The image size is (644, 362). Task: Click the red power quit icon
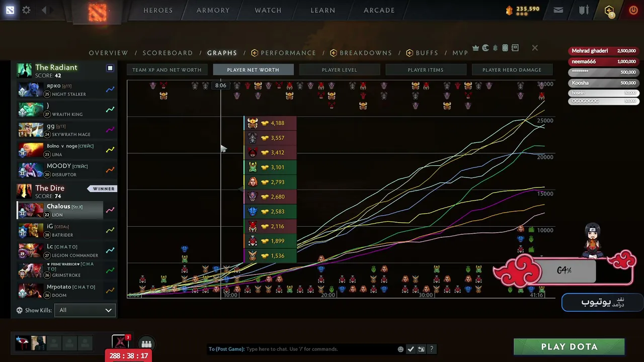tap(633, 10)
